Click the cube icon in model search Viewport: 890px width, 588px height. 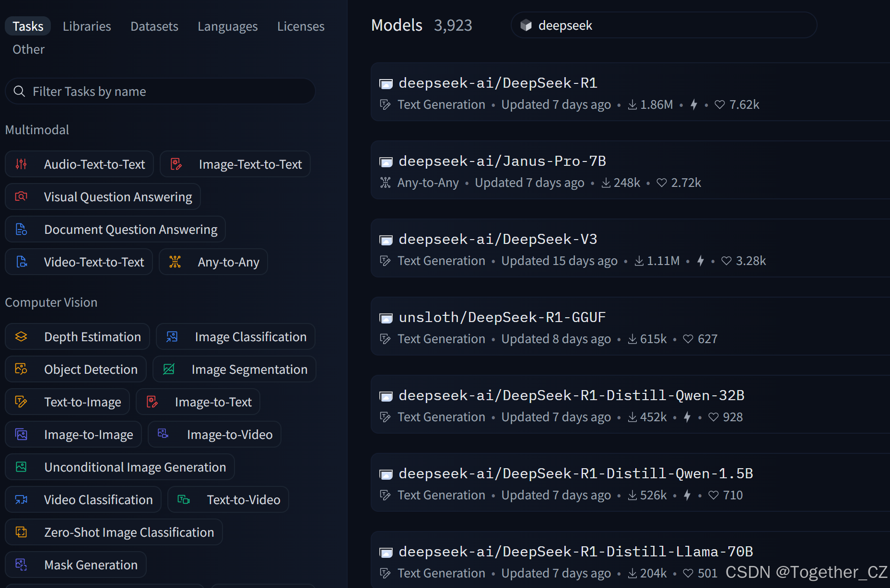pos(526,25)
